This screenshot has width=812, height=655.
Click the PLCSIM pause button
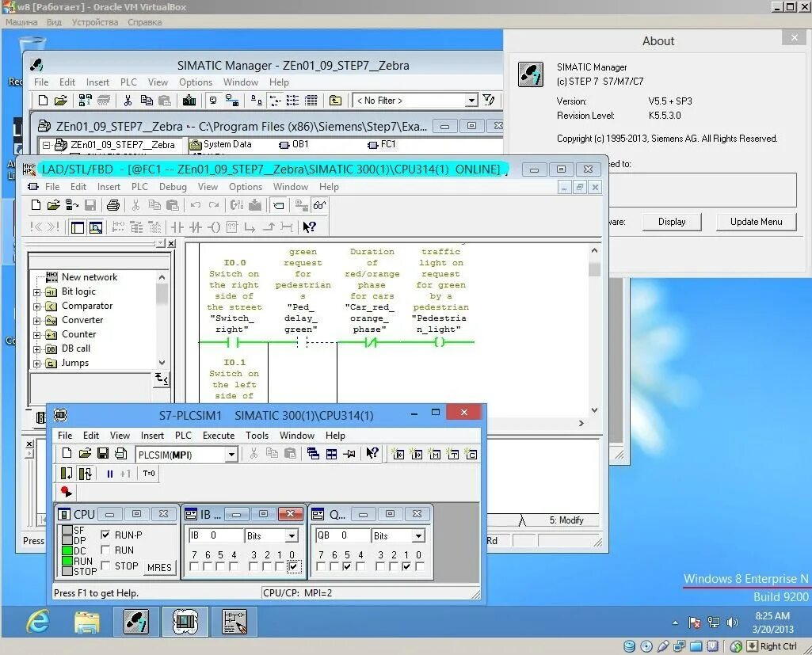pos(110,474)
